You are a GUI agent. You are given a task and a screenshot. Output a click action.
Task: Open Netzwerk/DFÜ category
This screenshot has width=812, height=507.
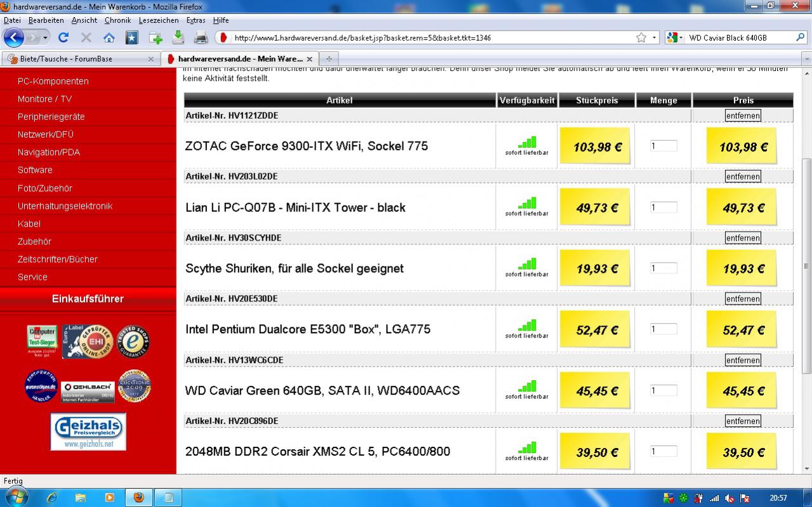(46, 135)
